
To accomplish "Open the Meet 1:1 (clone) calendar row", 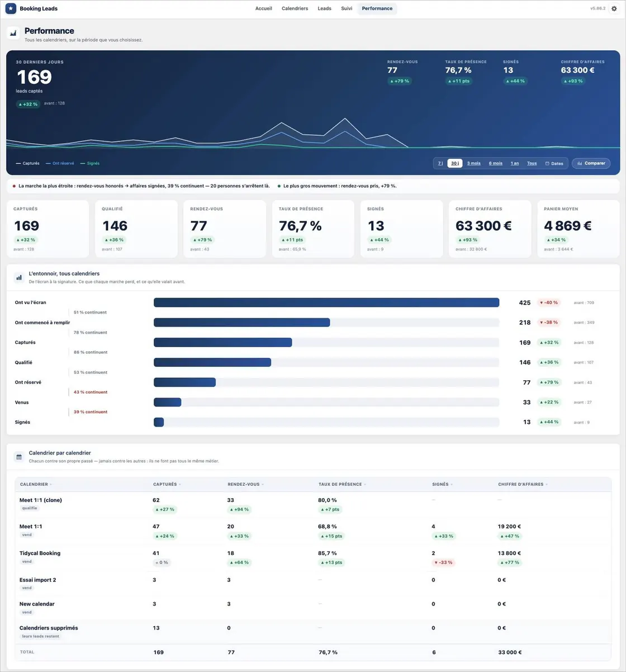I will pyautogui.click(x=313, y=504).
